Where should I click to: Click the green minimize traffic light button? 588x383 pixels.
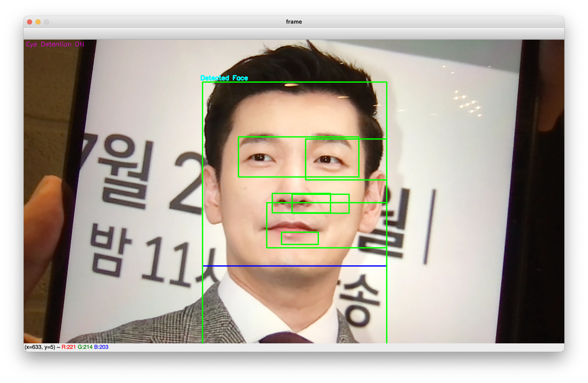click(47, 22)
